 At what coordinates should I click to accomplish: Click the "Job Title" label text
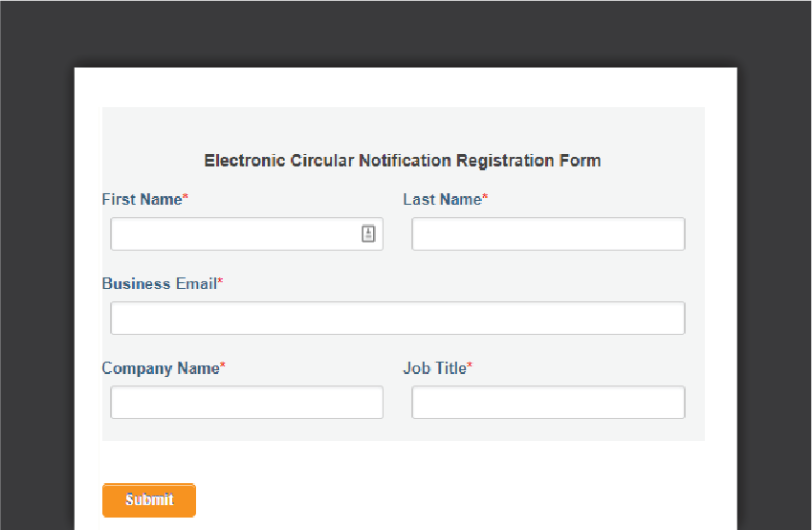[434, 368]
